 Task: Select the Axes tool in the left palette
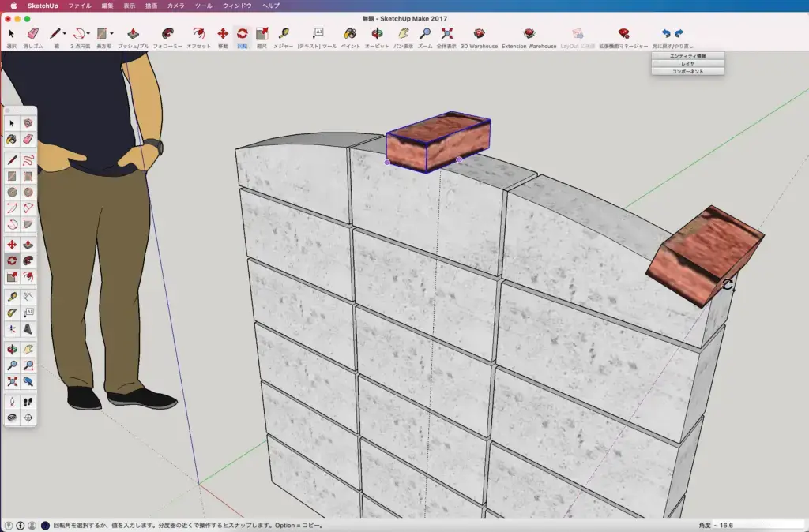(x=12, y=329)
